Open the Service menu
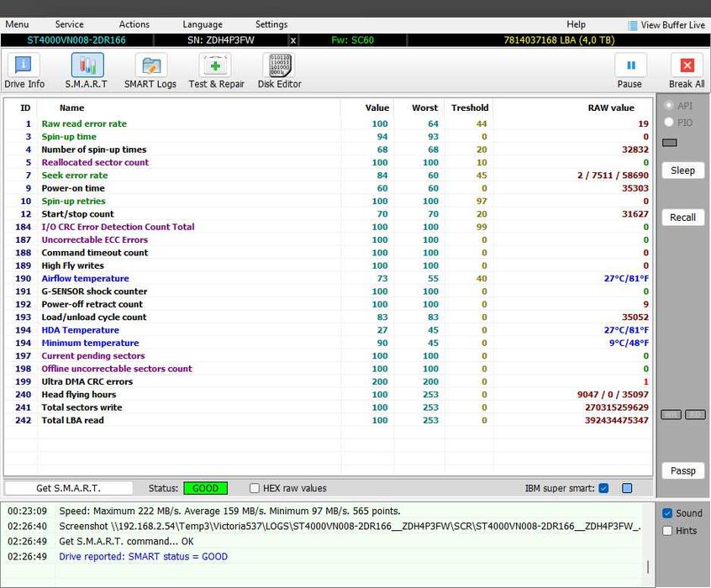The height and width of the screenshot is (588, 711). [69, 24]
